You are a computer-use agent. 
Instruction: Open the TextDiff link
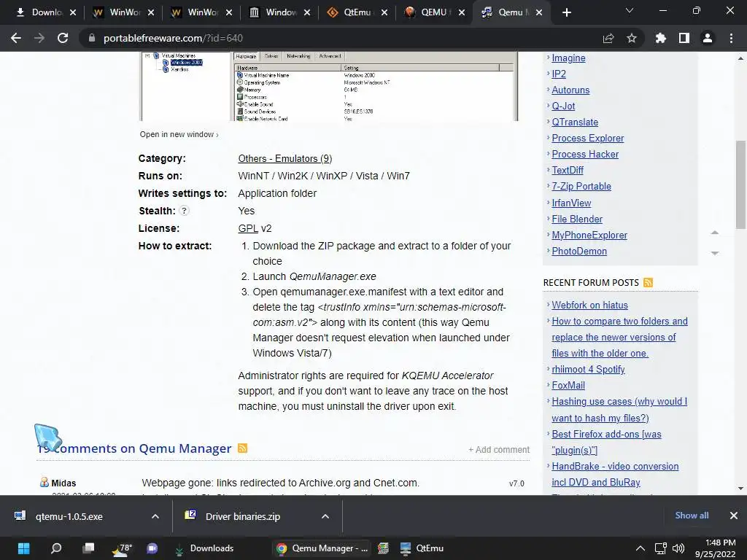(568, 171)
